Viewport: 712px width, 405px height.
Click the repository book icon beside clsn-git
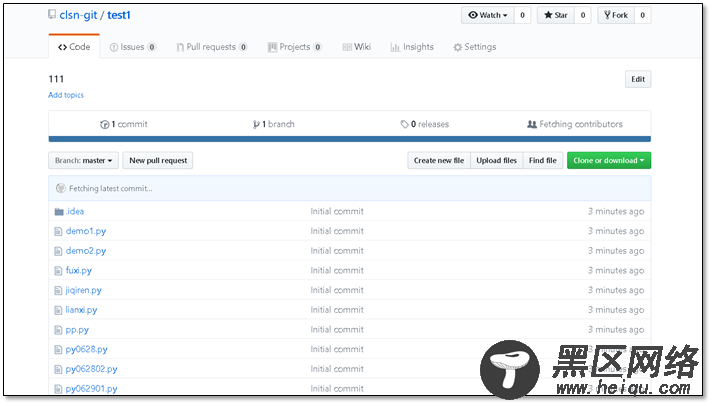(x=52, y=15)
